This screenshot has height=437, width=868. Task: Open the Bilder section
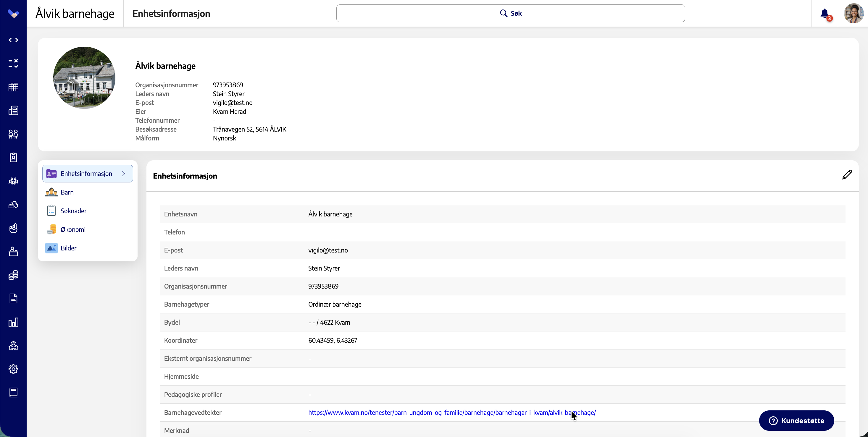click(x=68, y=248)
